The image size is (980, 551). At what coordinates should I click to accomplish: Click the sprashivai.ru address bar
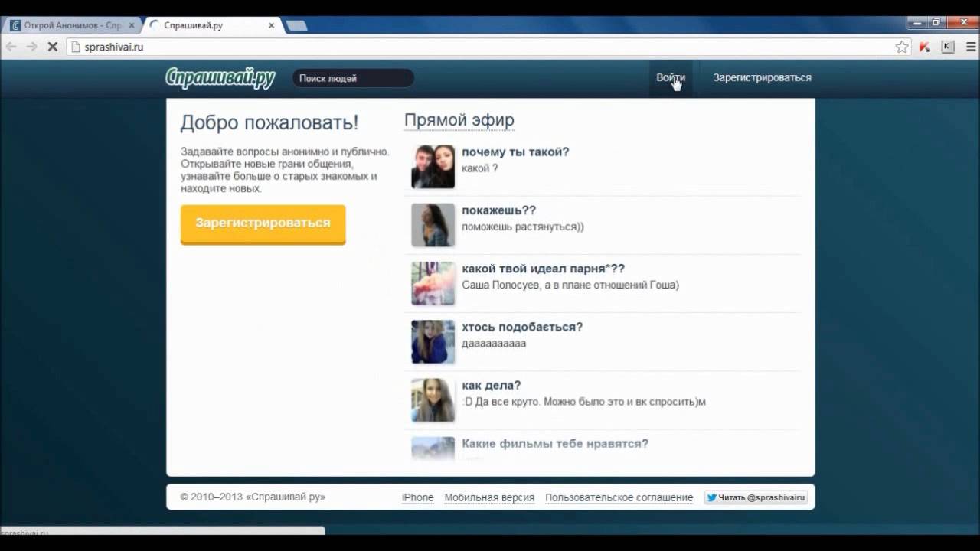[x=459, y=47]
